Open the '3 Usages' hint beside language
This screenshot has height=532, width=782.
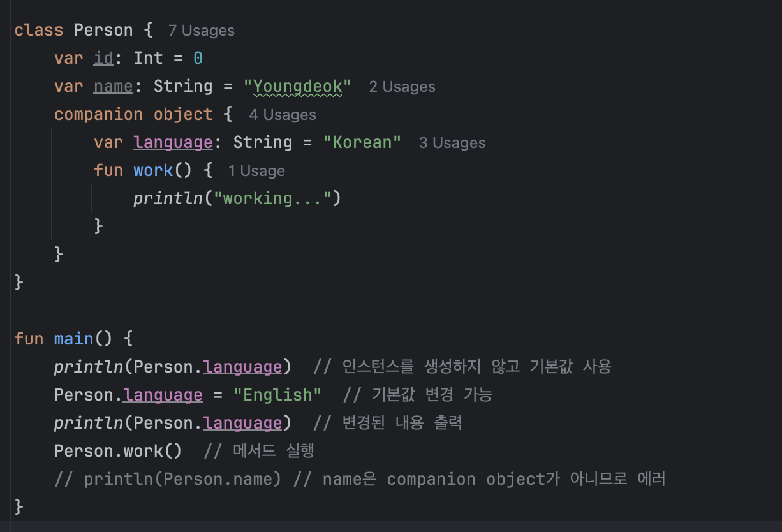tap(452, 143)
